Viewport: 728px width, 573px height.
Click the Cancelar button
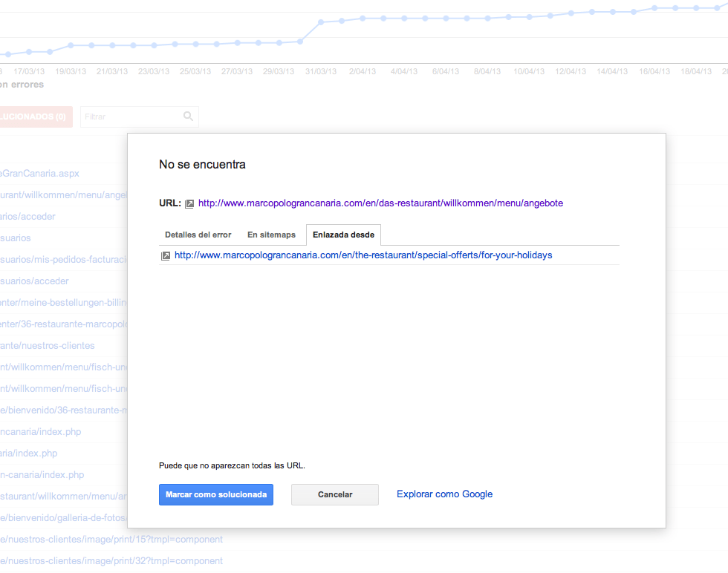(x=335, y=494)
